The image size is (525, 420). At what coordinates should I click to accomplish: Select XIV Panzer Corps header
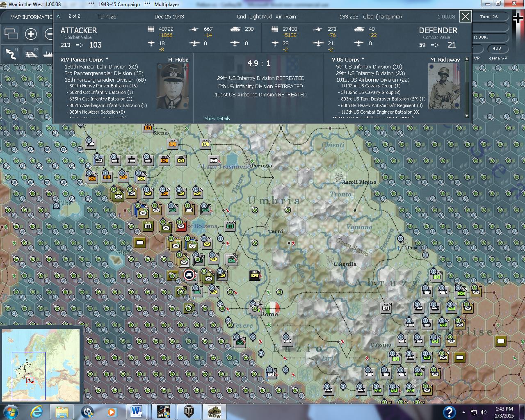(84, 60)
